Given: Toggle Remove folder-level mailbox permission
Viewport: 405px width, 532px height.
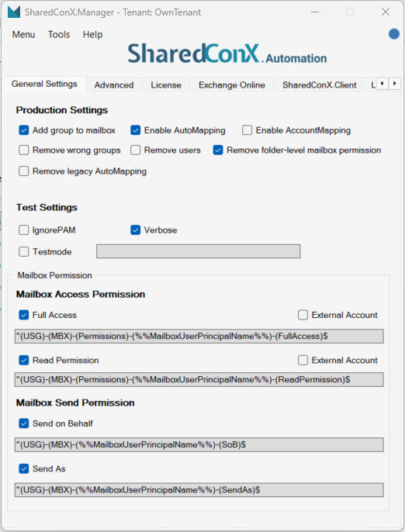Looking at the screenshot, I should click(x=218, y=150).
